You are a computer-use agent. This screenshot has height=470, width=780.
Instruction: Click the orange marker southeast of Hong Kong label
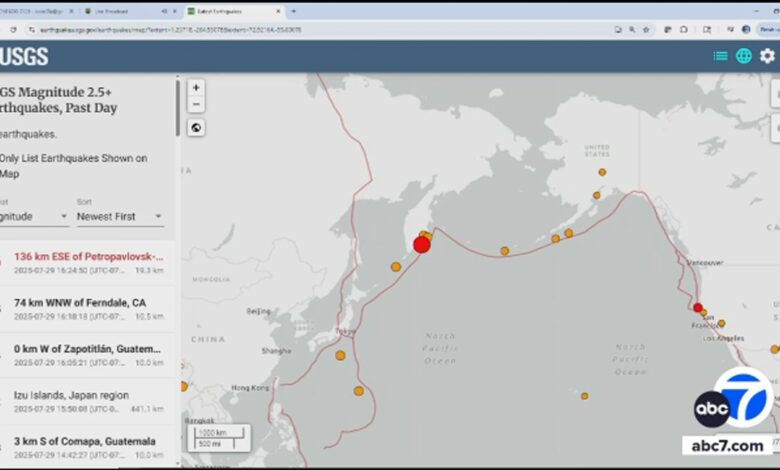pyautogui.click(x=359, y=391)
